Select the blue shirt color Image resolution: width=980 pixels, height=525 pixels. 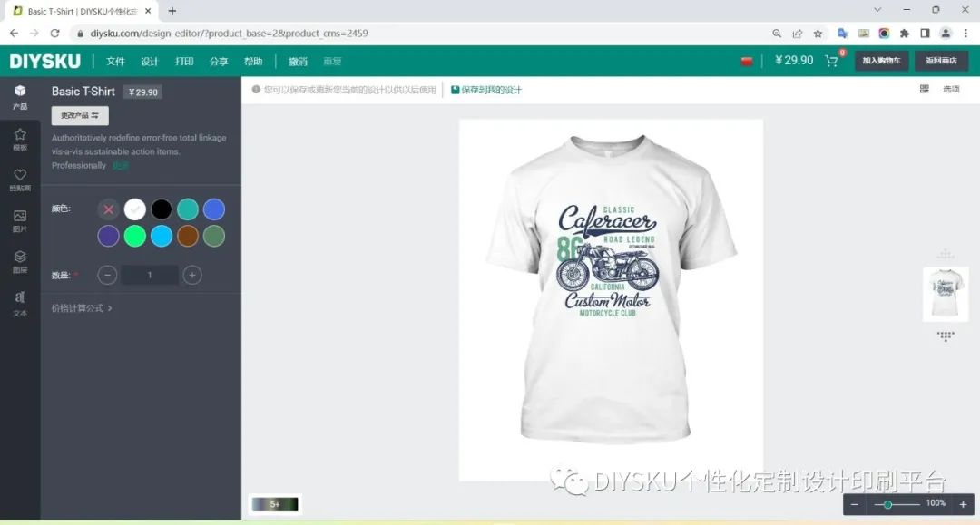click(x=214, y=209)
